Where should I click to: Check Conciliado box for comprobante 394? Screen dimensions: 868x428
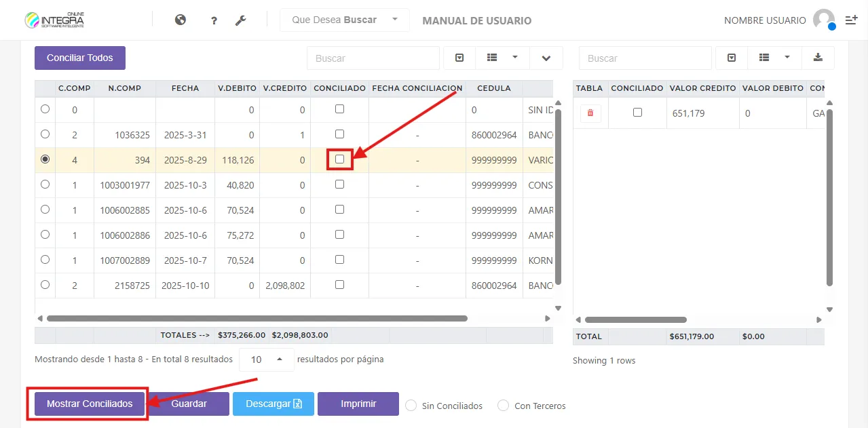[340, 159]
